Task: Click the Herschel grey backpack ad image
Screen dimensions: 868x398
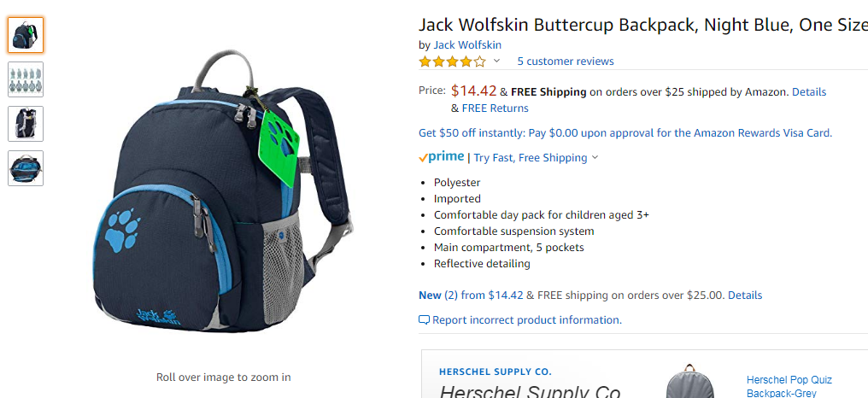Action: 689,382
